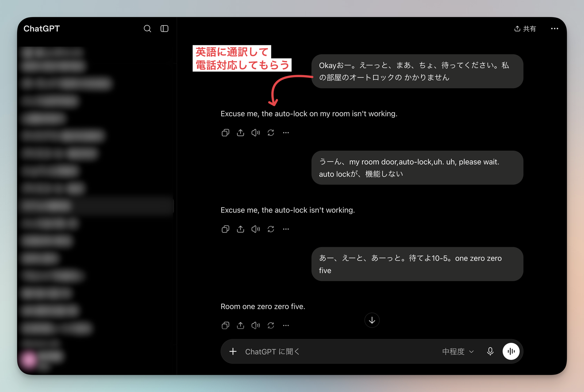Jump to bottom with the down-arrow button
The width and height of the screenshot is (584, 392).
tap(372, 320)
